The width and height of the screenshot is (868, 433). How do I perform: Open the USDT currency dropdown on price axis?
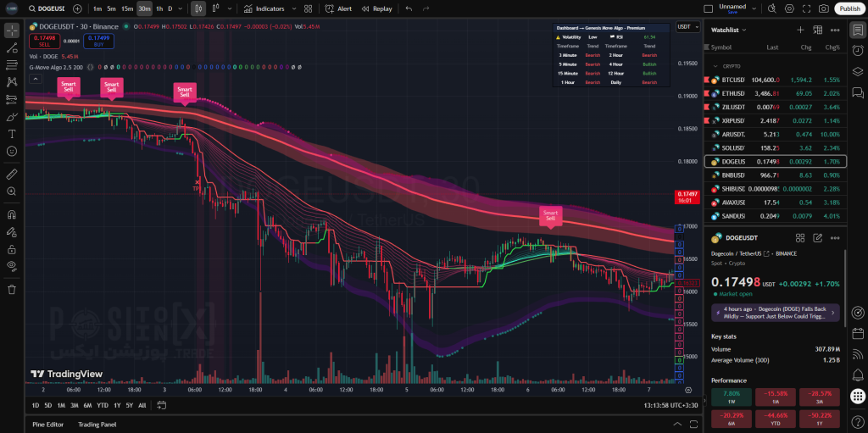click(687, 26)
